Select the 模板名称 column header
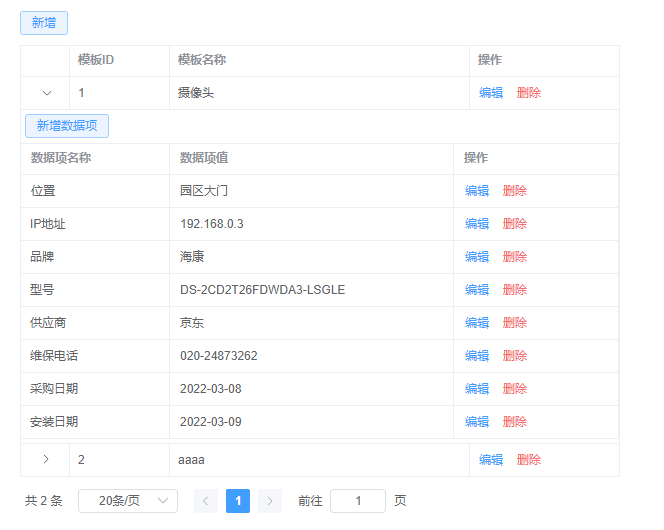Image resolution: width=664 pixels, height=530 pixels. click(319, 60)
